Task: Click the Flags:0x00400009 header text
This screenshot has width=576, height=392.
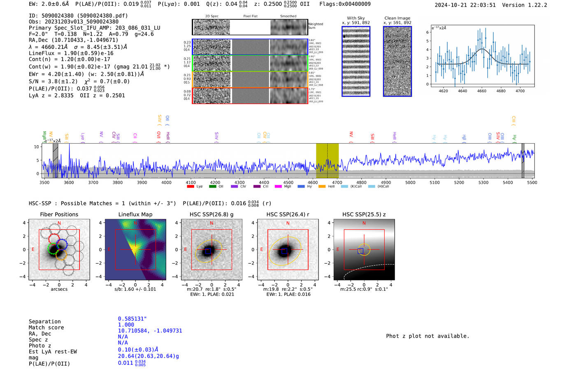Action: click(345, 4)
